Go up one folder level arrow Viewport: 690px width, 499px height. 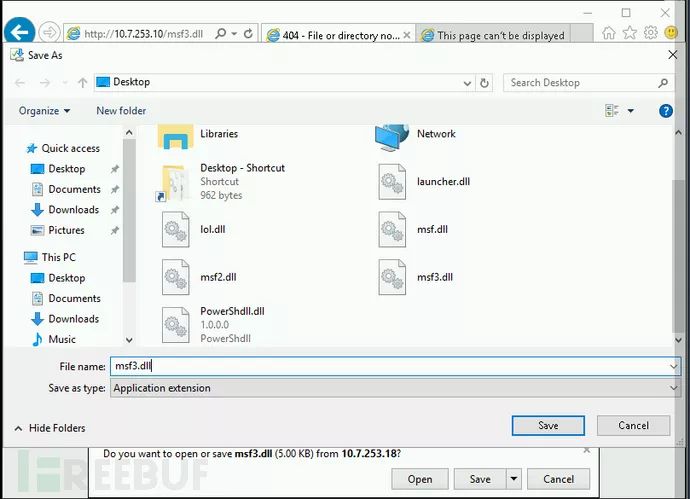point(82,82)
